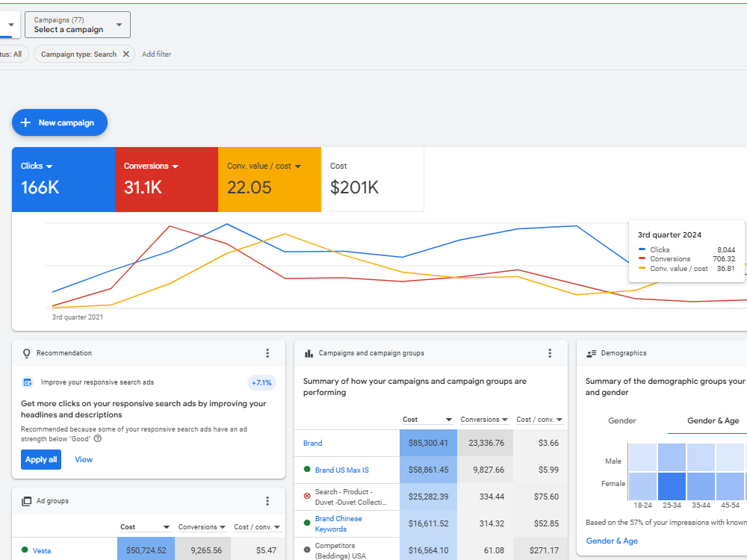Click the Female 18-24 heatmap cell

(642, 486)
